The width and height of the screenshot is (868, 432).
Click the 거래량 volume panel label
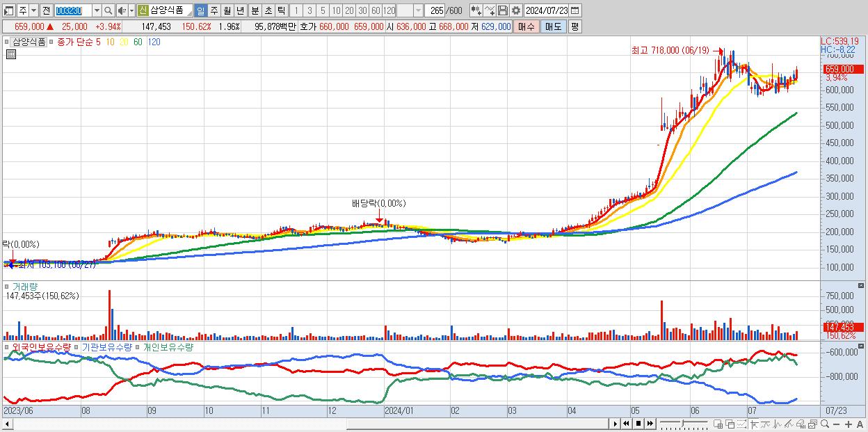(24, 286)
